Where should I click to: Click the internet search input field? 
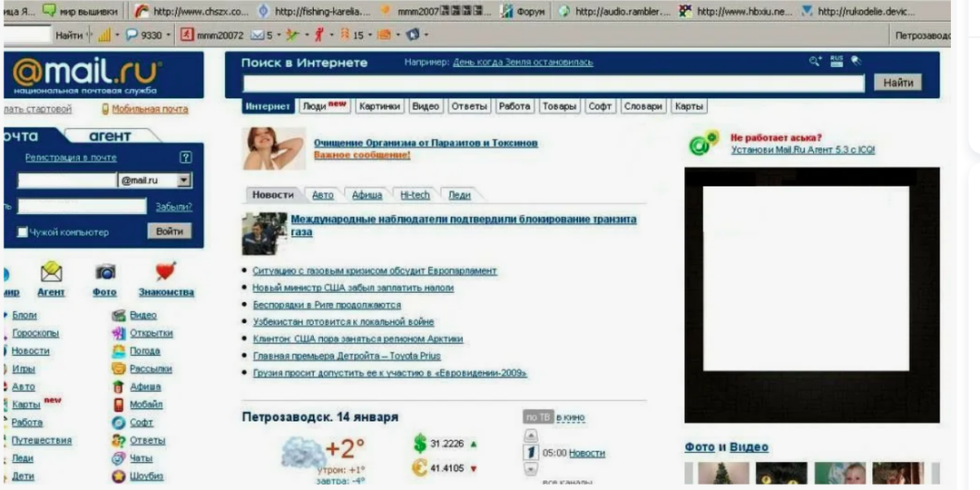(x=554, y=83)
